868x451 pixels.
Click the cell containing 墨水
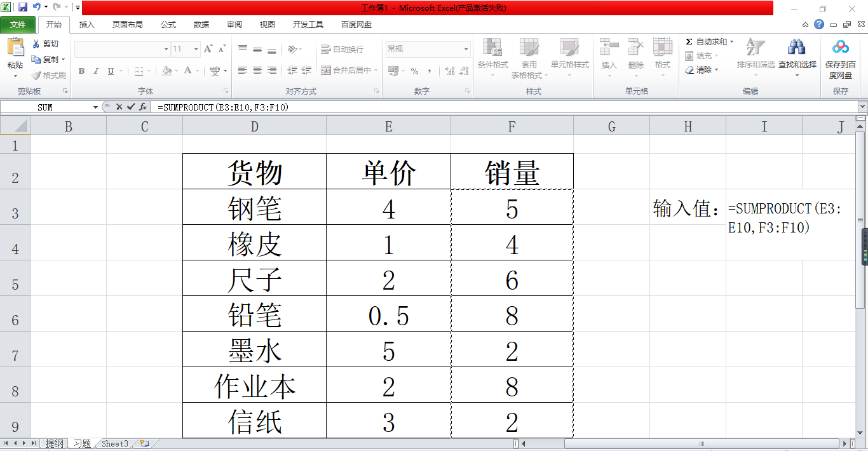(254, 349)
